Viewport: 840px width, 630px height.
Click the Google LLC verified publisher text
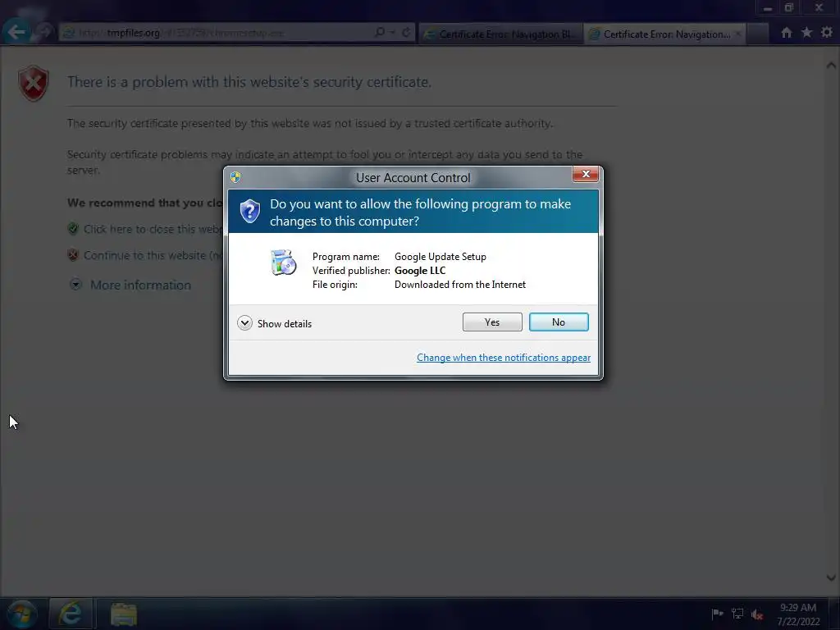(420, 271)
